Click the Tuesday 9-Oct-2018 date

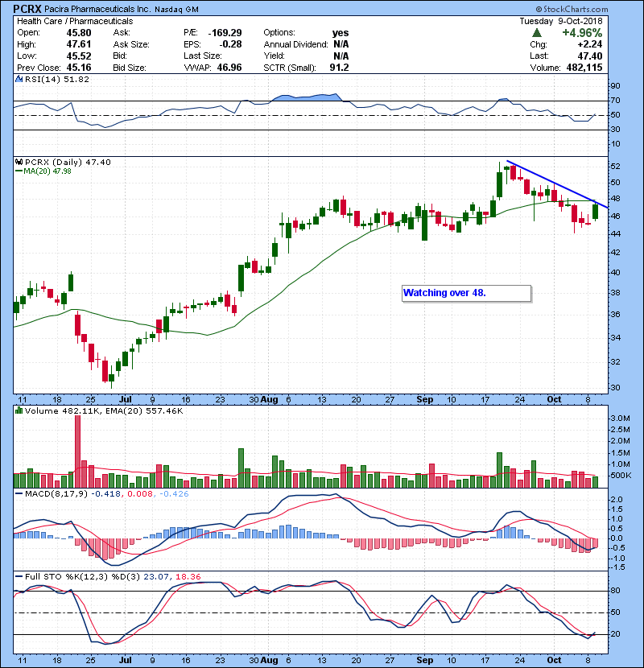tap(561, 21)
